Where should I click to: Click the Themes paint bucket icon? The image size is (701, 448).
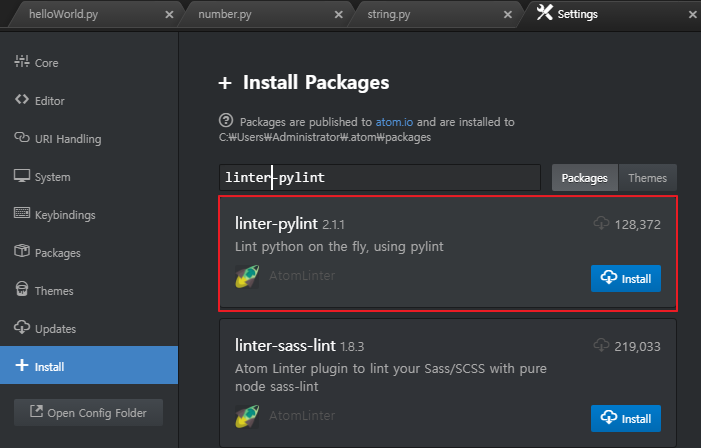coord(21,289)
